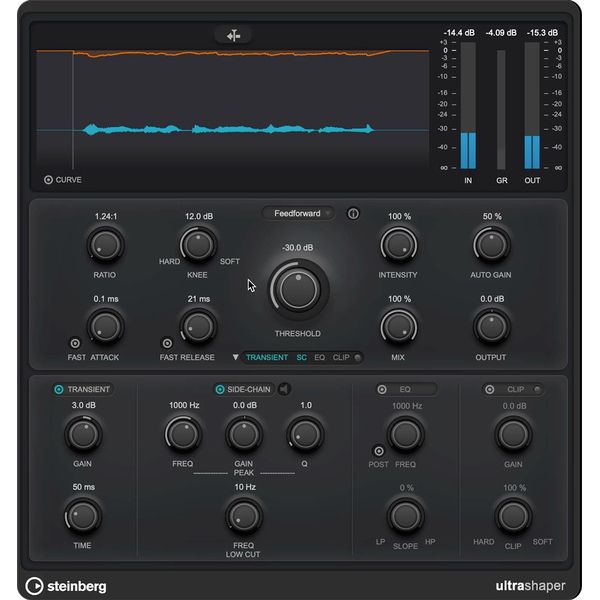Viewport: 600px width, 600px height.
Task: Click the Transient TIME knob
Action: pyautogui.click(x=83, y=516)
